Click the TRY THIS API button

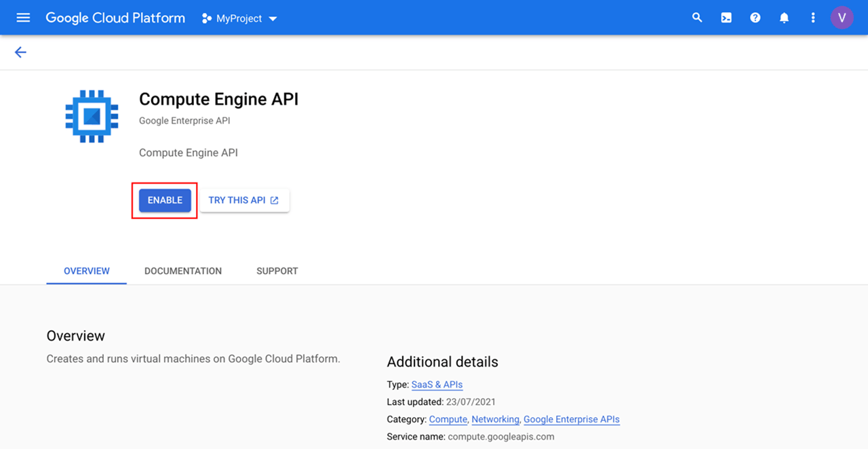[245, 200]
